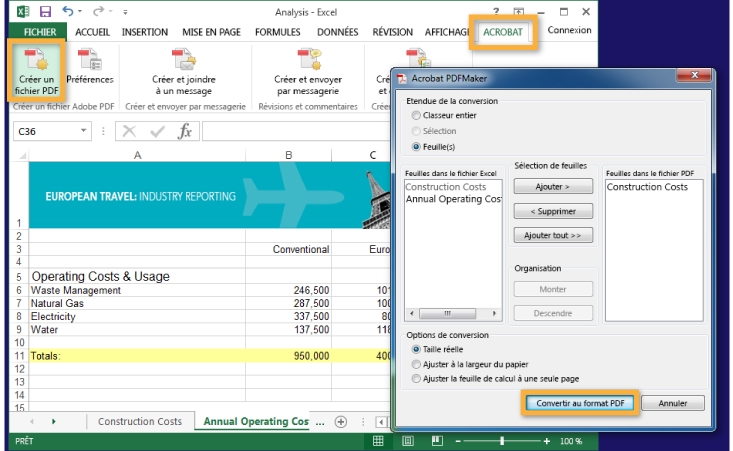The height and width of the screenshot is (451, 733).
Task: Switch to Construction Costs sheet tab
Action: point(139,422)
